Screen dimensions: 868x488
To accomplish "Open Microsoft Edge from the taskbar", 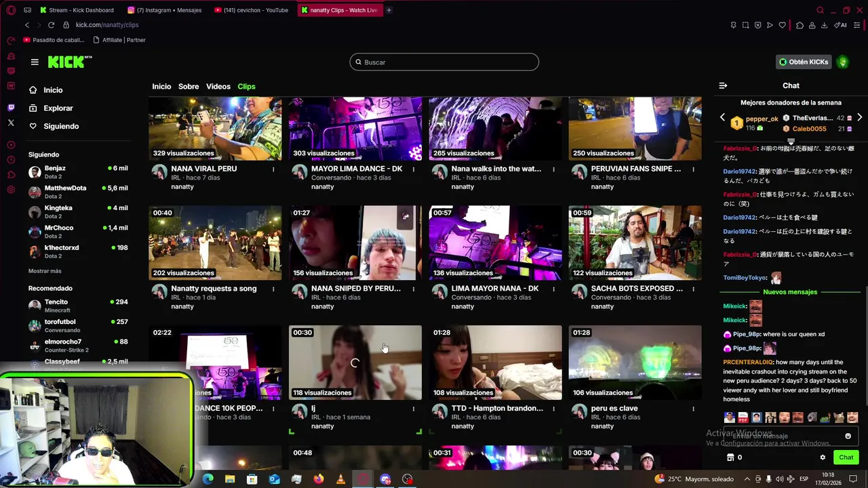I will coord(208,479).
